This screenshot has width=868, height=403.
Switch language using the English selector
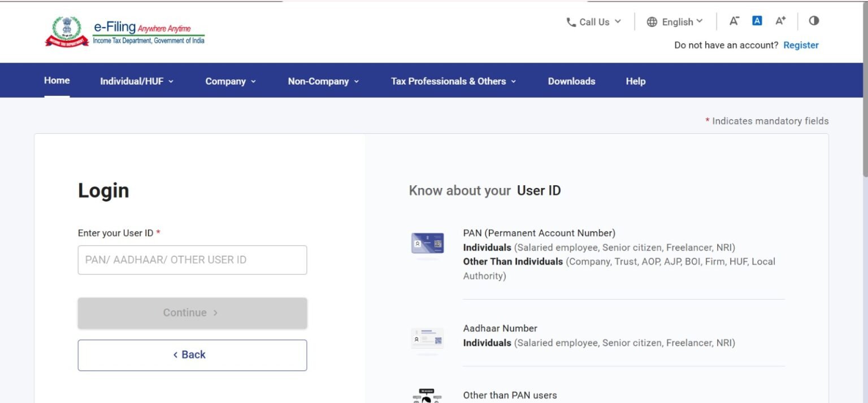pyautogui.click(x=678, y=21)
